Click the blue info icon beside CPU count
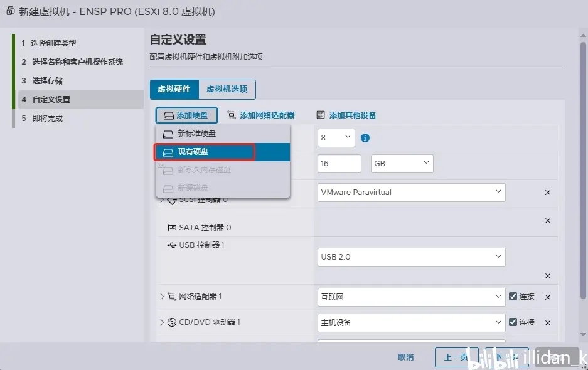This screenshot has height=370, width=588. (365, 138)
